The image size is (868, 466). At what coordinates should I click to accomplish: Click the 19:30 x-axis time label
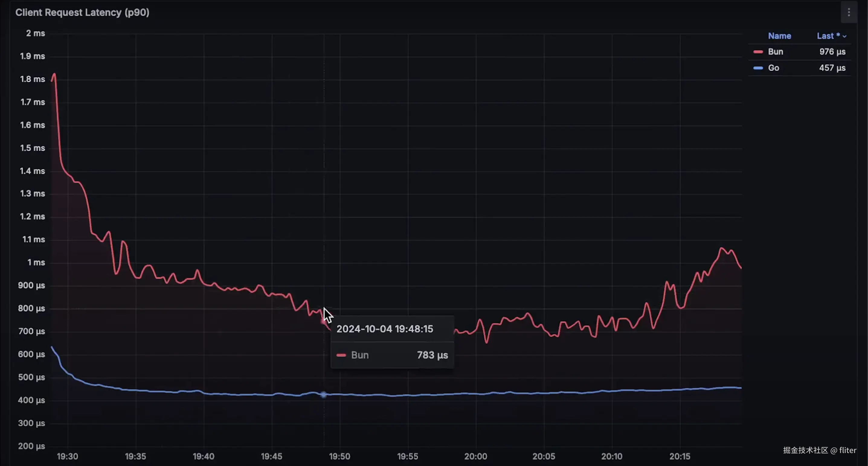point(67,456)
